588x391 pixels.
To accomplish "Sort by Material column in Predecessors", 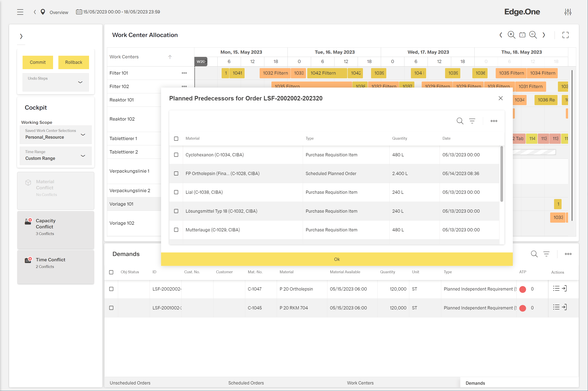I will [x=193, y=138].
